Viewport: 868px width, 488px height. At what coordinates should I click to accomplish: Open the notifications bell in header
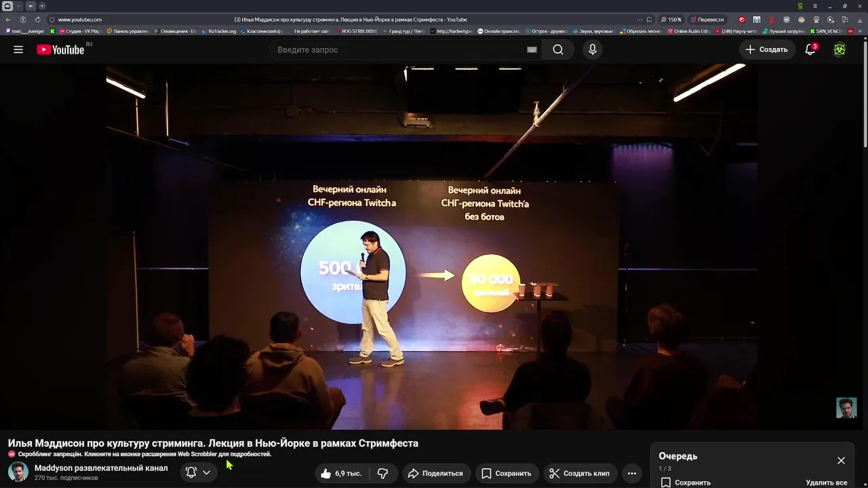pos(810,49)
